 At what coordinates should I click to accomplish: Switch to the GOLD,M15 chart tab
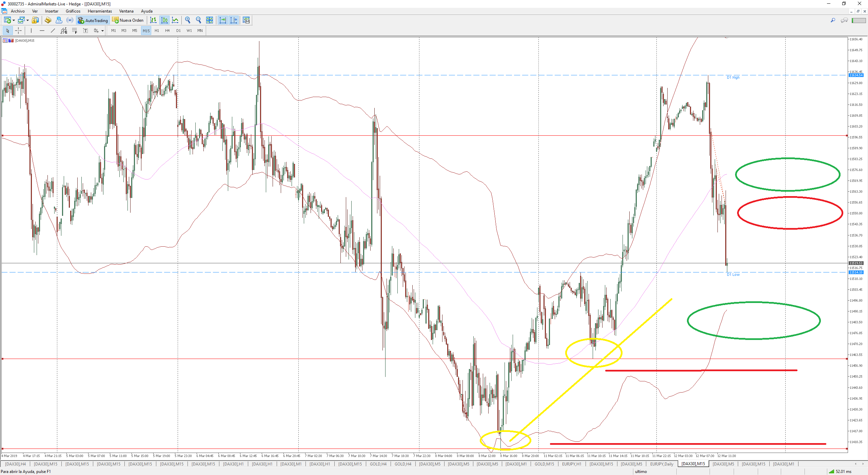coord(544,464)
